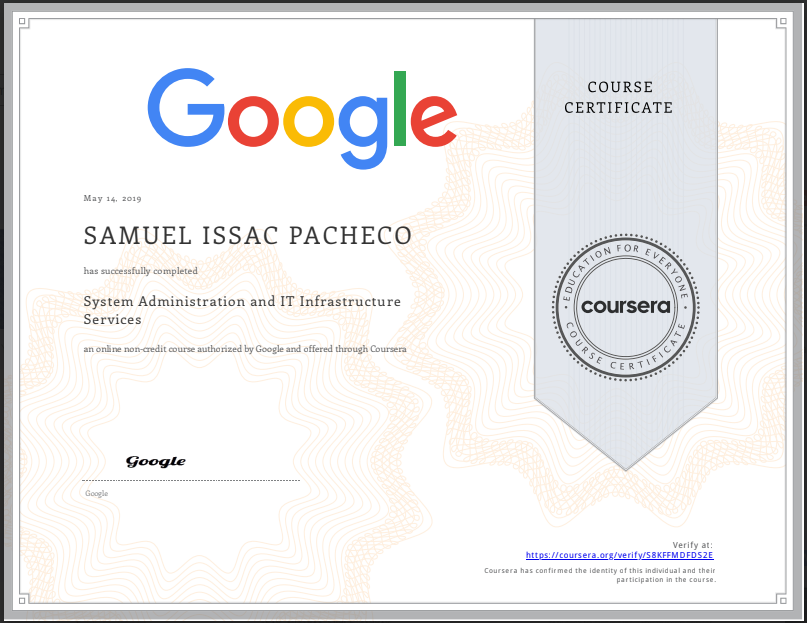Click the Coursera course certificate seal

point(625,307)
